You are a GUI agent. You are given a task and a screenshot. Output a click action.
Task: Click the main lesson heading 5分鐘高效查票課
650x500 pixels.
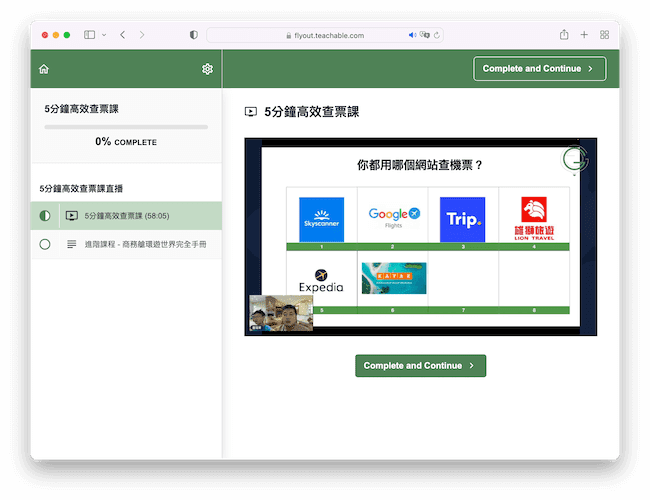[312, 112]
